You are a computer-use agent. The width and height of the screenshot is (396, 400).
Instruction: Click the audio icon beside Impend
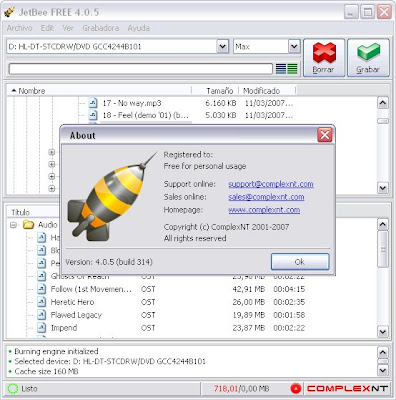click(41, 328)
